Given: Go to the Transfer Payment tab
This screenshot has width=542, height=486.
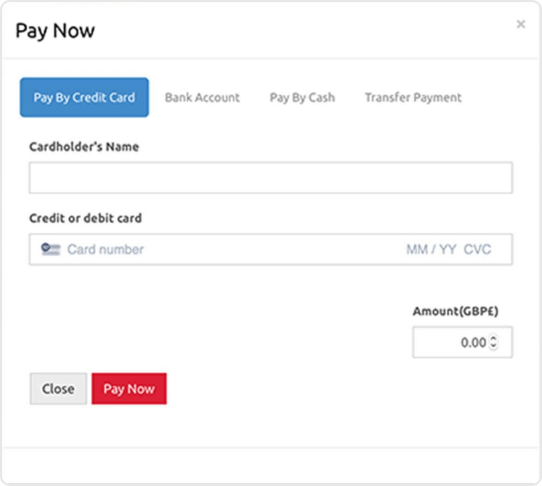Looking at the screenshot, I should (413, 97).
